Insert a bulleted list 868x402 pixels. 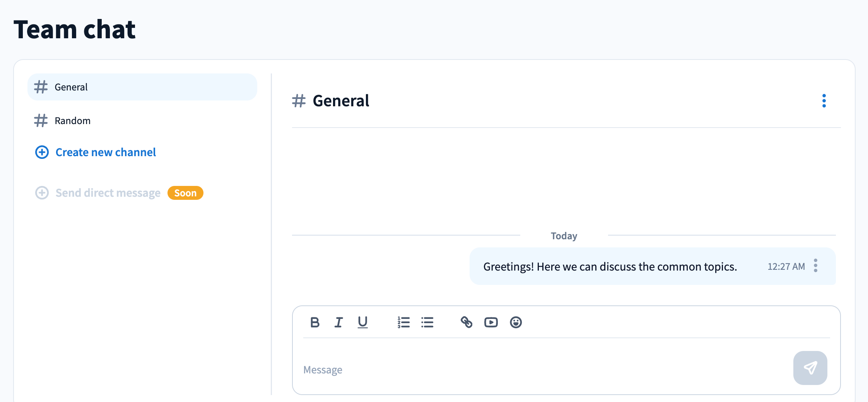pos(427,322)
